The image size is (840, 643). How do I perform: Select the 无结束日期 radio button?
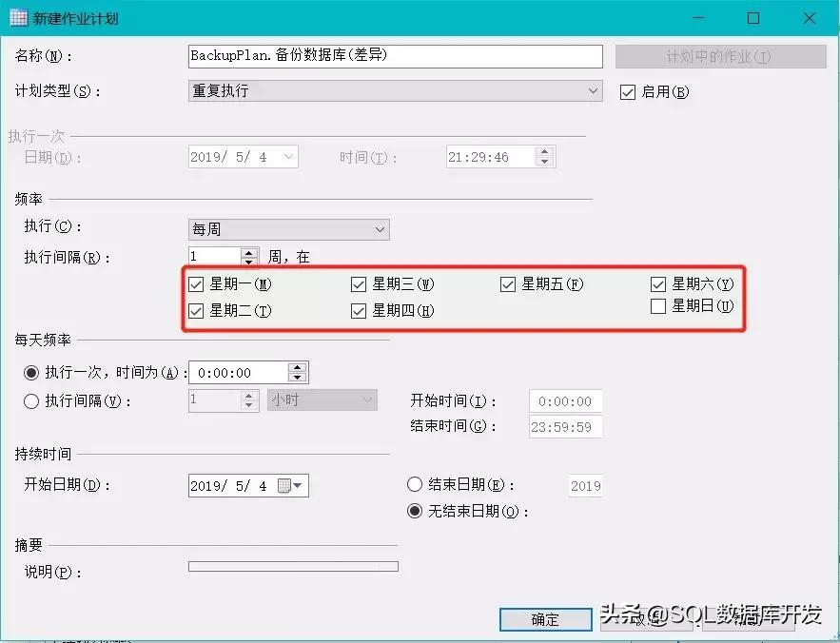[x=415, y=510]
